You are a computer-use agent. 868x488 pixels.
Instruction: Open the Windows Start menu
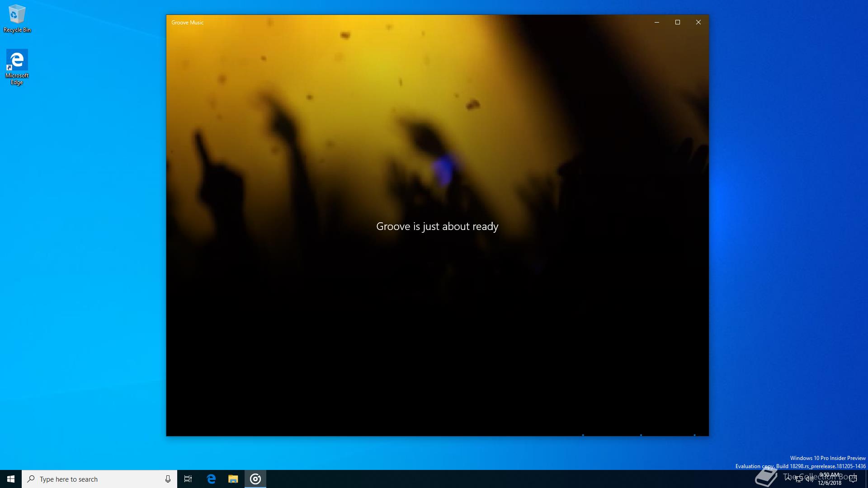coord(11,479)
